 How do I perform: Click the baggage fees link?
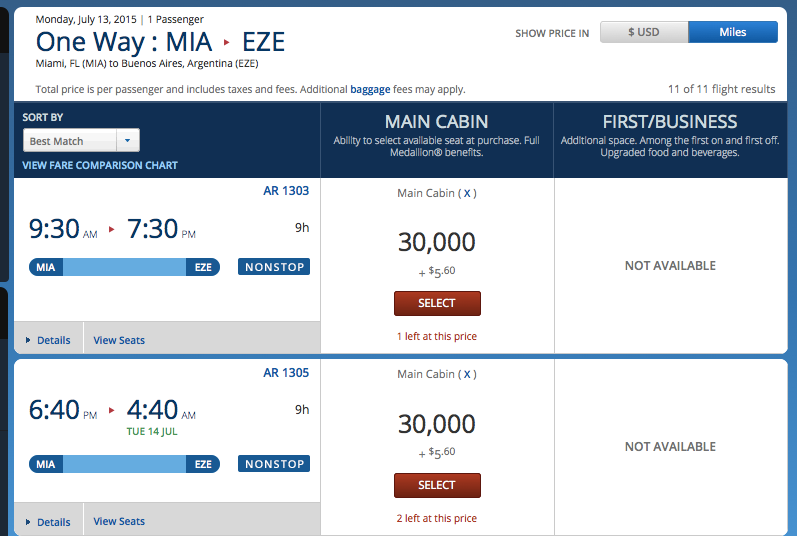[370, 89]
